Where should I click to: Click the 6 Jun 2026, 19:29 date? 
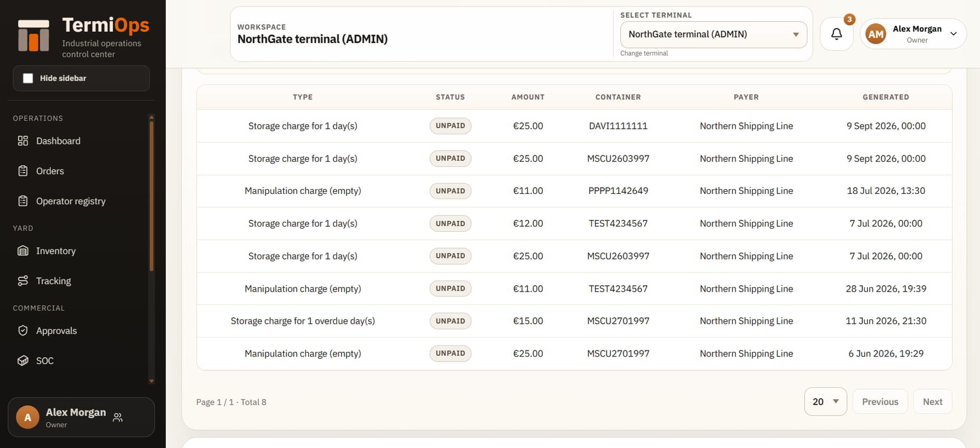coord(886,353)
